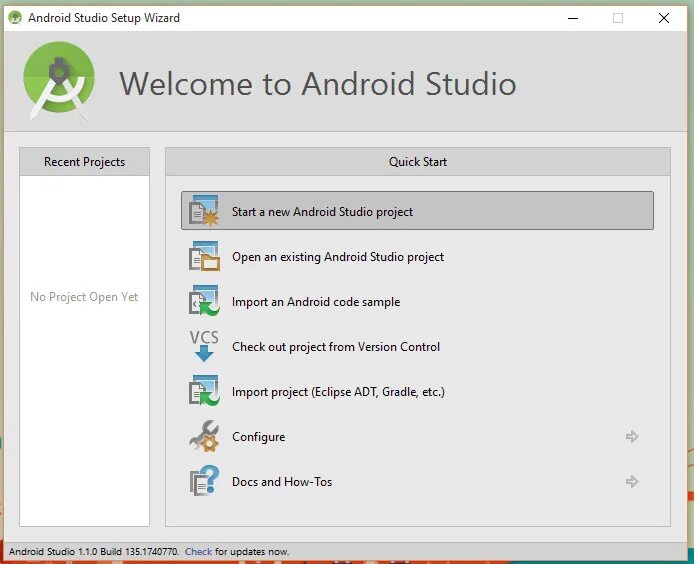Viewport: 694px width, 564px height.
Task: Expand the Docs and How-Tos arrow
Action: tap(632, 481)
